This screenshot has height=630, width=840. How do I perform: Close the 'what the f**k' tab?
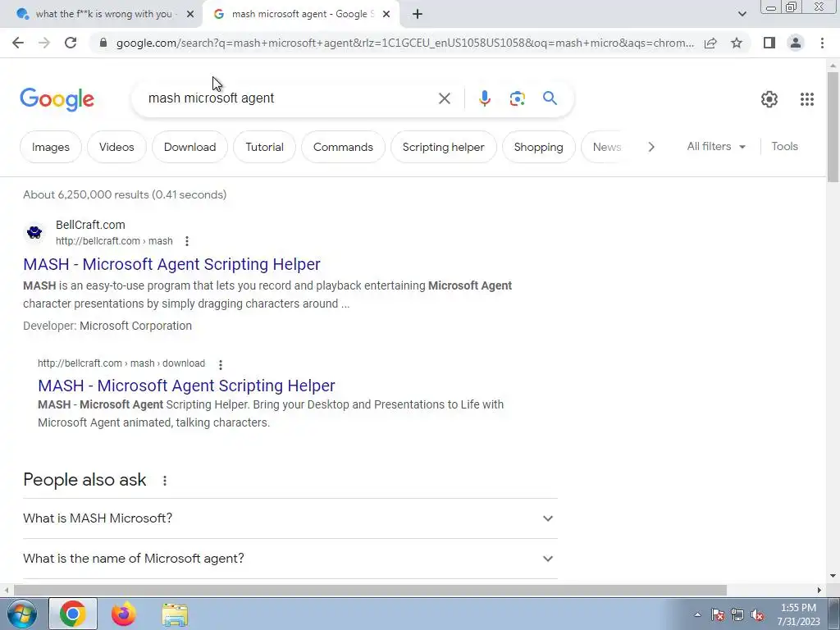pyautogui.click(x=189, y=15)
